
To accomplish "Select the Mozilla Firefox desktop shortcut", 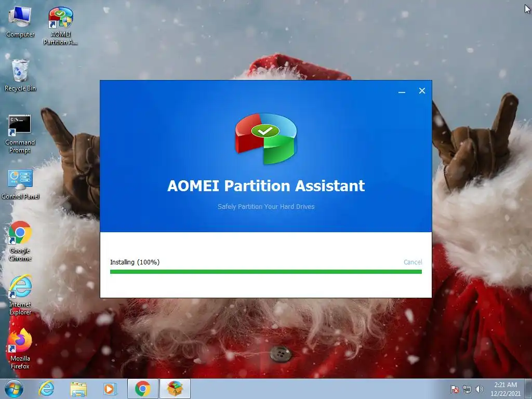I will (x=20, y=349).
